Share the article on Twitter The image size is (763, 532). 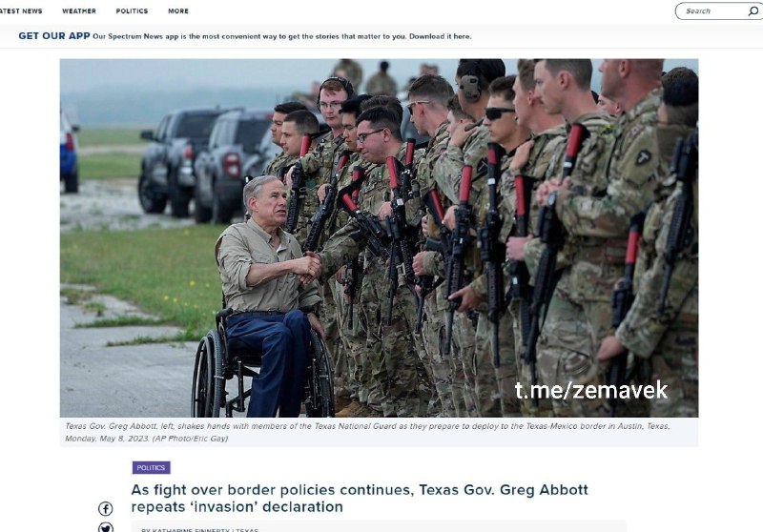105,527
